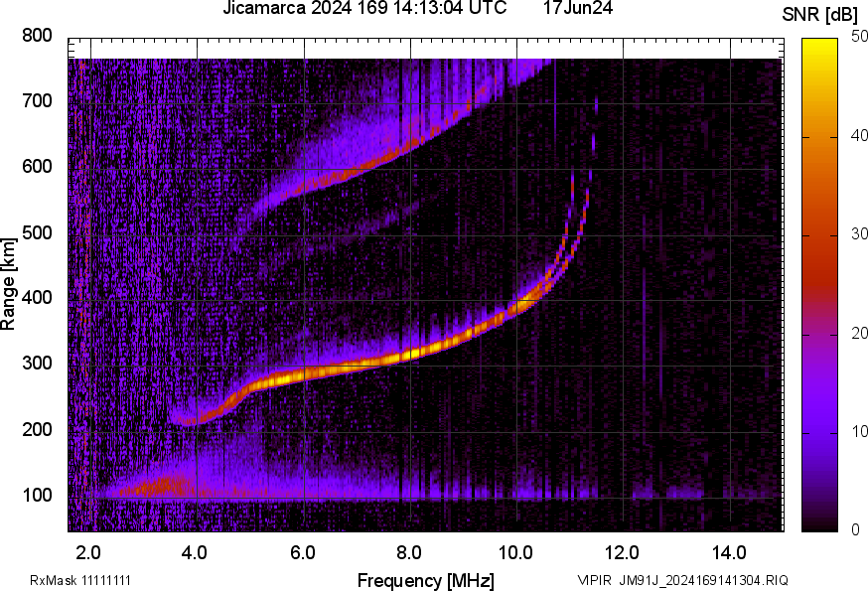Click the range tick label '400'
Screen dimensions: 868x591
(x=37, y=297)
